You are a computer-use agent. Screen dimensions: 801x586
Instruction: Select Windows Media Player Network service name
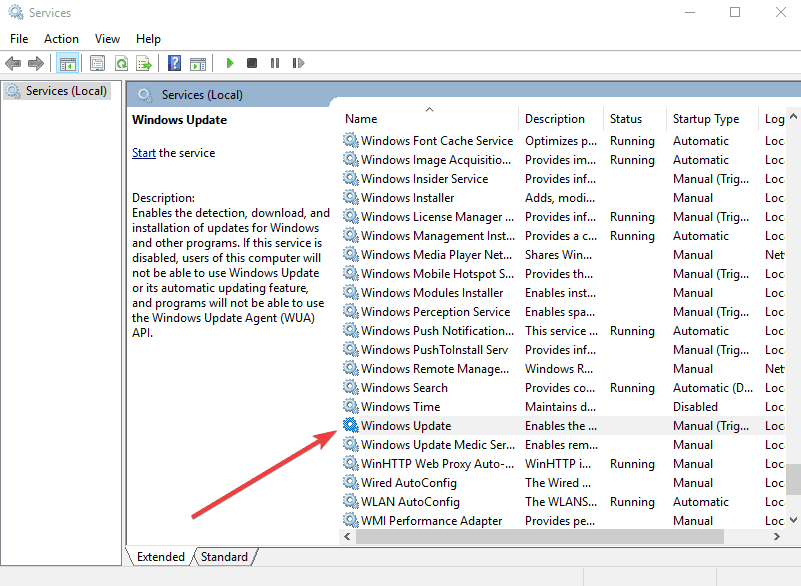(436, 255)
